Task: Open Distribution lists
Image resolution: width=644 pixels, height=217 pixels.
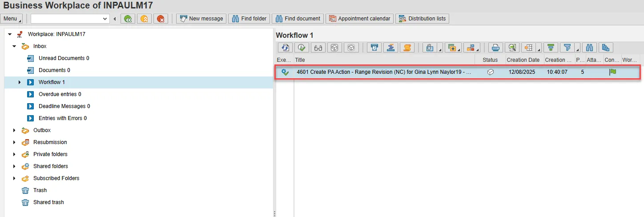Action: [x=422, y=19]
